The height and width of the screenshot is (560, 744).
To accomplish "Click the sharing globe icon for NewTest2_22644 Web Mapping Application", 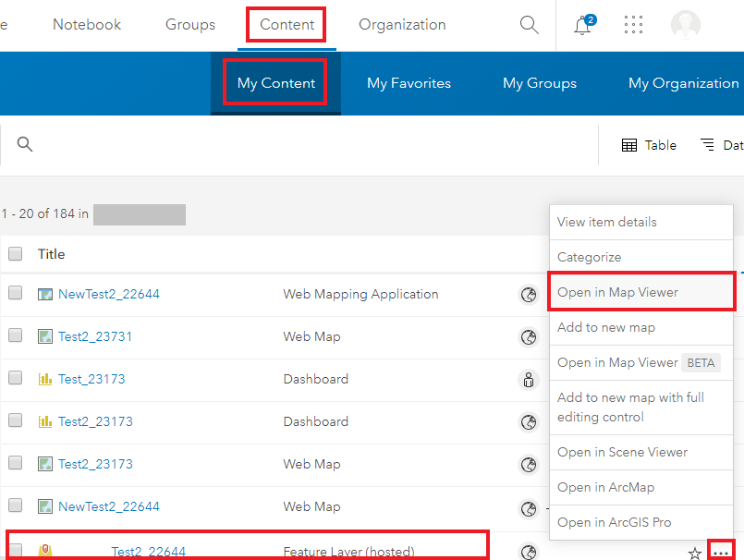I will (529, 295).
